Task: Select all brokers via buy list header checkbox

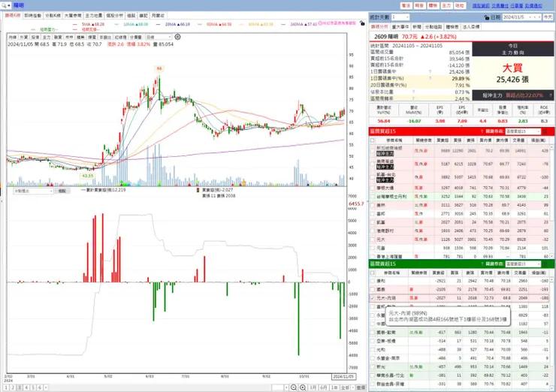Action: 373,140
